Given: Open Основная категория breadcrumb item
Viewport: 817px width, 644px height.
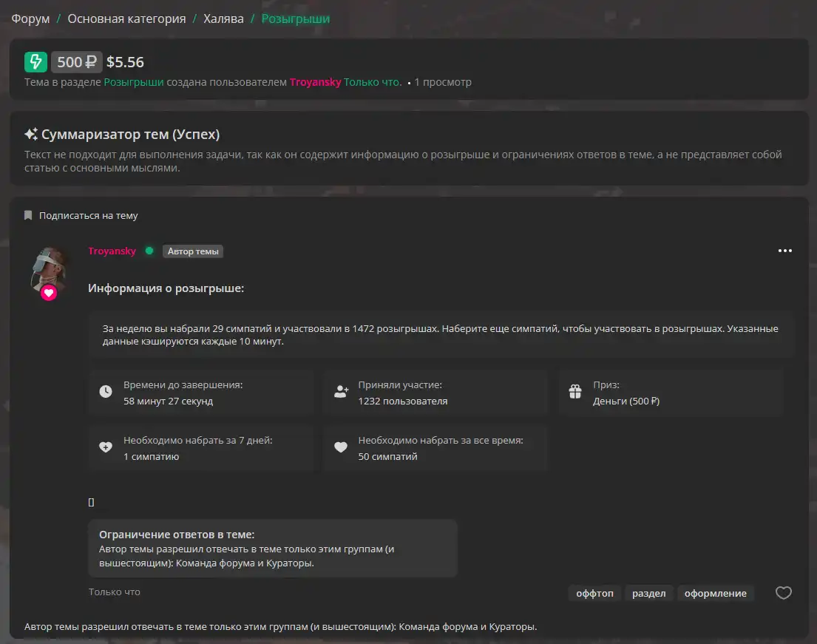Looking at the screenshot, I should coord(126,18).
